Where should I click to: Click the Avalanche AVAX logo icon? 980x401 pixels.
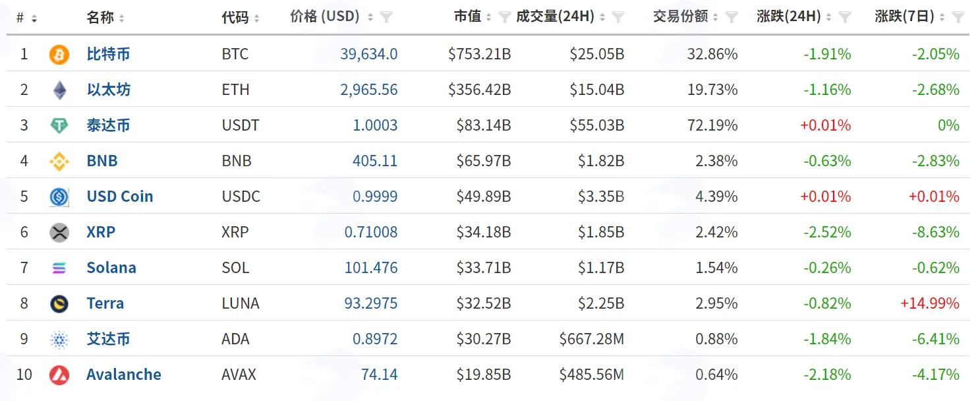pos(59,375)
